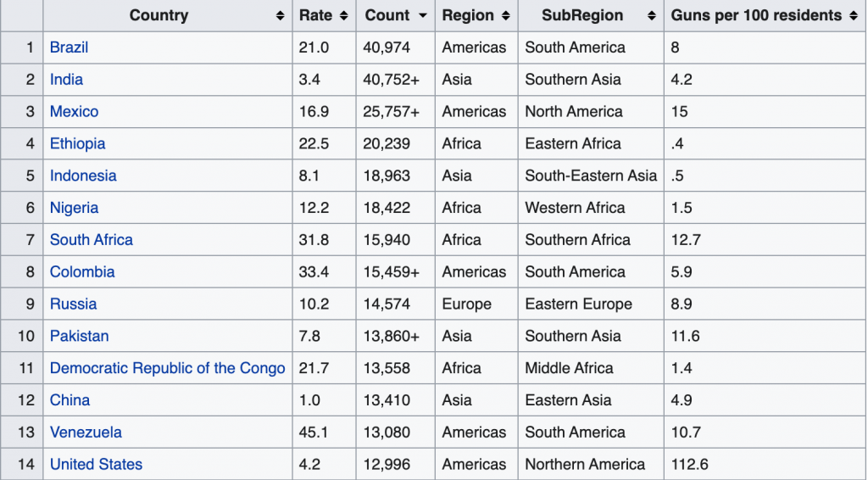This screenshot has width=868, height=480.
Task: Sort by Region using its arrows
Action: pyautogui.click(x=506, y=16)
